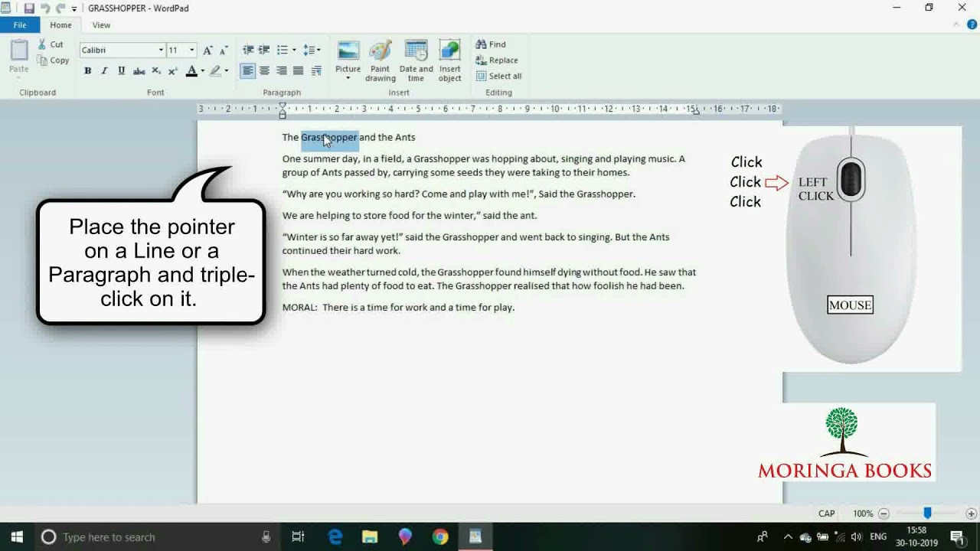The height and width of the screenshot is (551, 980).
Task: Decrease paragraph indent
Action: [x=248, y=50]
